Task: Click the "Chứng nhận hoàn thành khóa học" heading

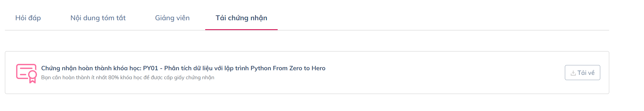Action: pyautogui.click(x=91, y=68)
